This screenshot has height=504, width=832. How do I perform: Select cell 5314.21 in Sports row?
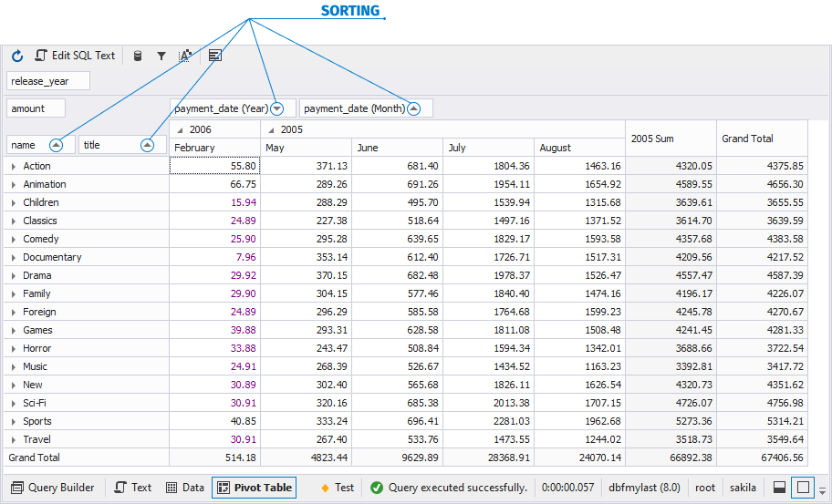pyautogui.click(x=763, y=421)
